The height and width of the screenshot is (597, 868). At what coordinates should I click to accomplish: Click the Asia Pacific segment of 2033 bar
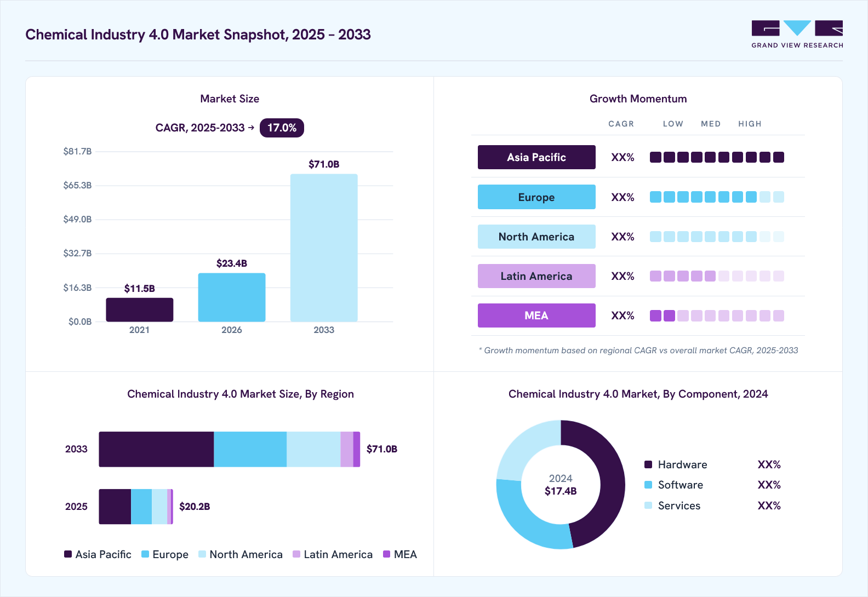(156, 449)
